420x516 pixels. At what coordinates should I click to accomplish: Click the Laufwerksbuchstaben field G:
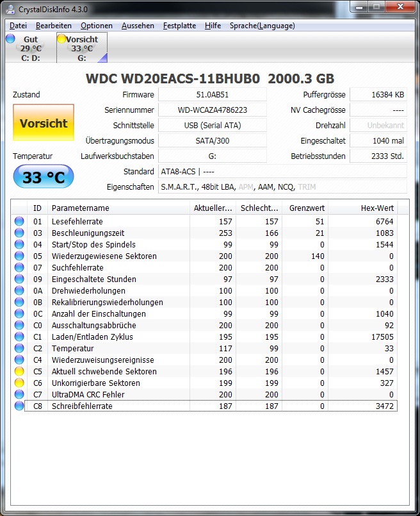213,156
